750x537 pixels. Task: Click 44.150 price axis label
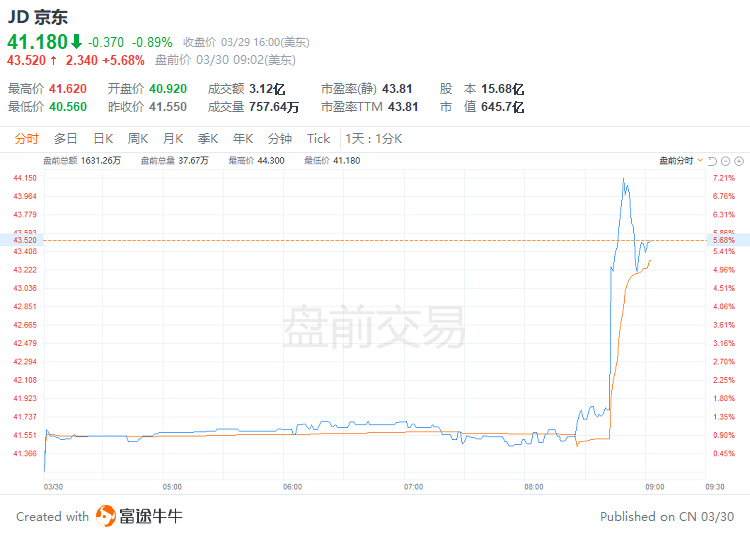point(25,178)
